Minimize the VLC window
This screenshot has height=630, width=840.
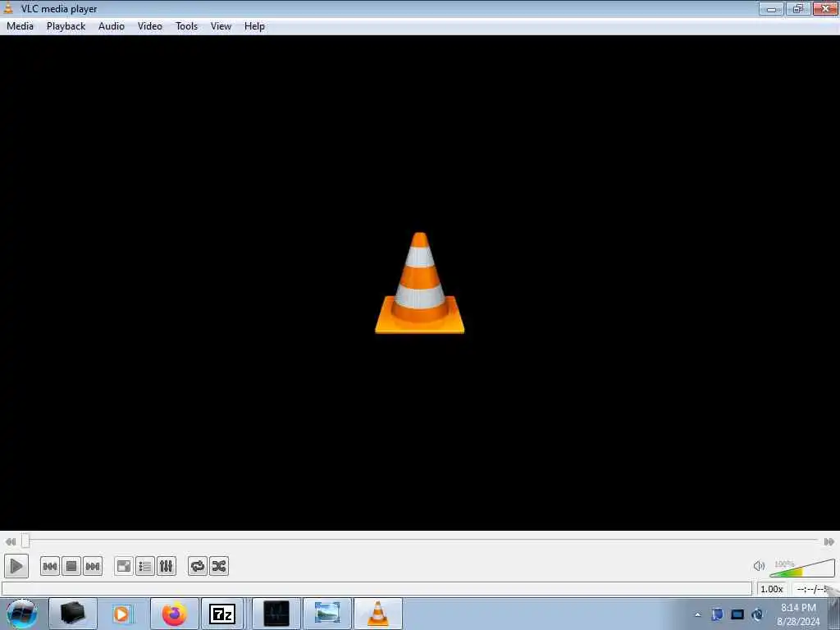point(771,8)
